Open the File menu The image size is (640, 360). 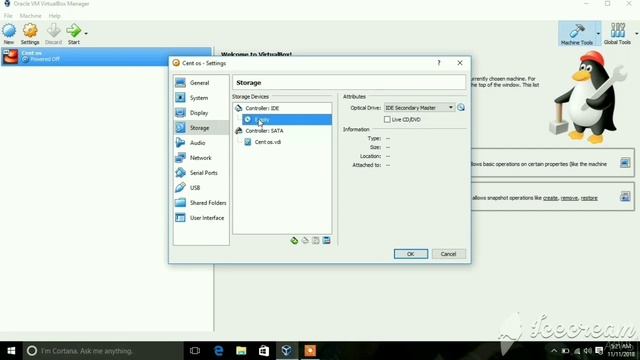[x=8, y=16]
